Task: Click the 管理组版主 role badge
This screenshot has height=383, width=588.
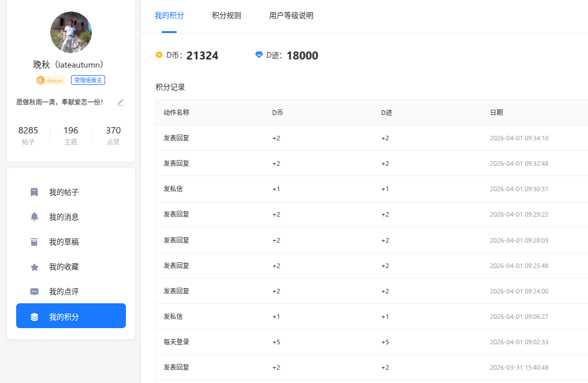Action: point(88,80)
